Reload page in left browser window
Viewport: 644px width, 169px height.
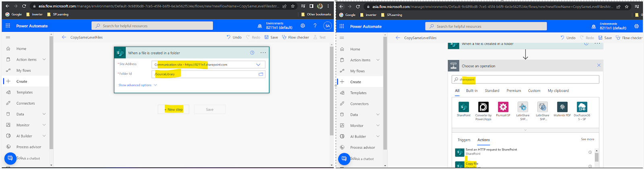tap(24, 6)
